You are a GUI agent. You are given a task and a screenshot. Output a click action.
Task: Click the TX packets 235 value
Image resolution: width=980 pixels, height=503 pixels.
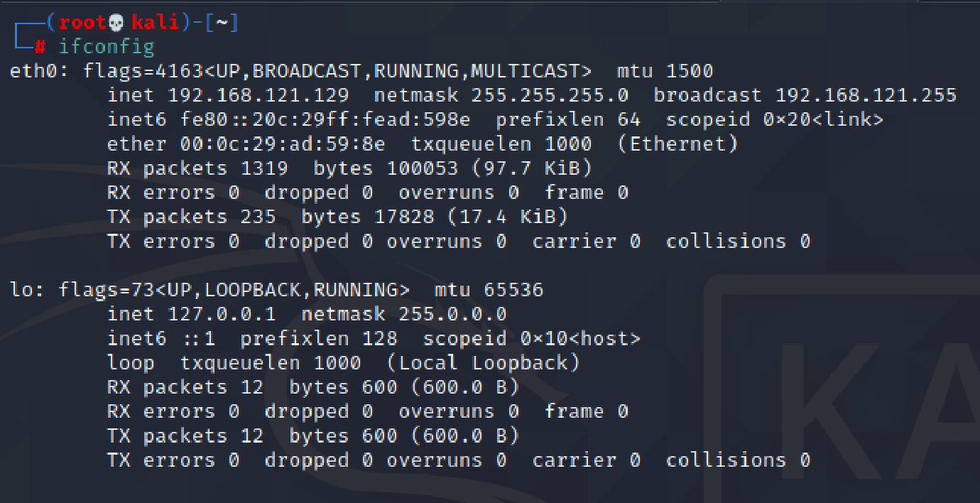click(258, 217)
